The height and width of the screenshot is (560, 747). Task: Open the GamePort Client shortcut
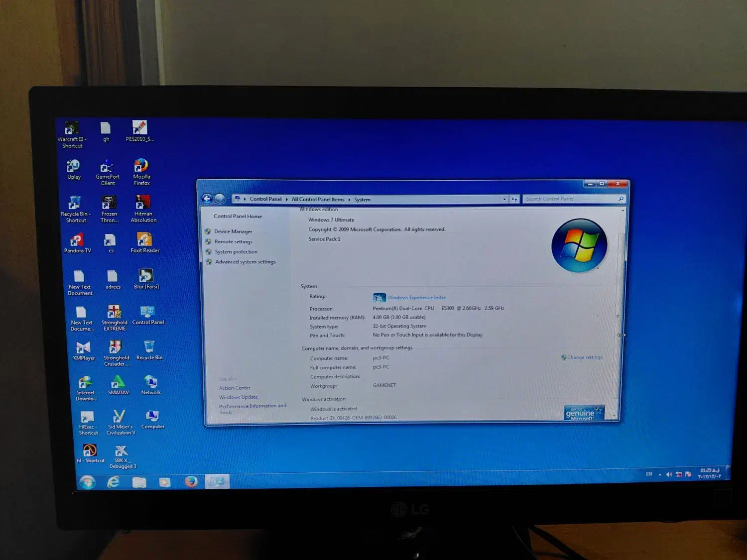pyautogui.click(x=108, y=172)
